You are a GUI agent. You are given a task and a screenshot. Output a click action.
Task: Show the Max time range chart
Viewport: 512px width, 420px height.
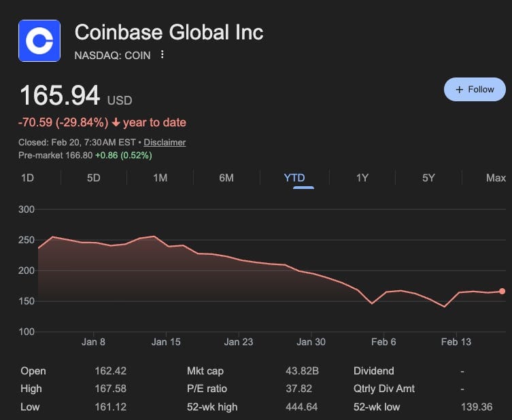click(x=496, y=178)
